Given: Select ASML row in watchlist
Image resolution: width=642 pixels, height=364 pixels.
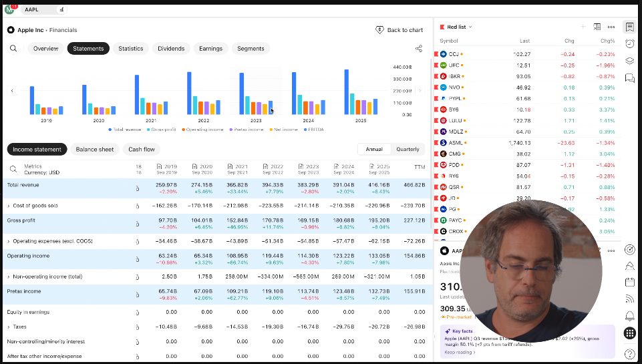Looking at the screenshot, I should tap(527, 143).
